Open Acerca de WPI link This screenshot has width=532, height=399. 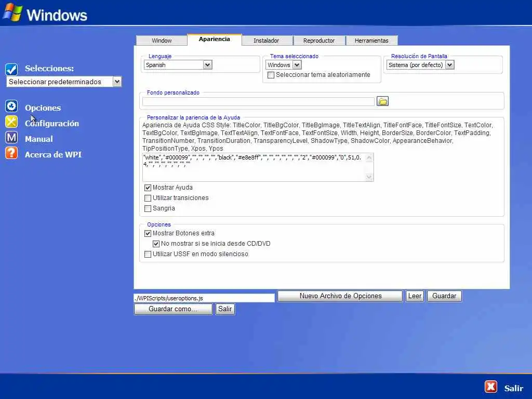coord(54,155)
